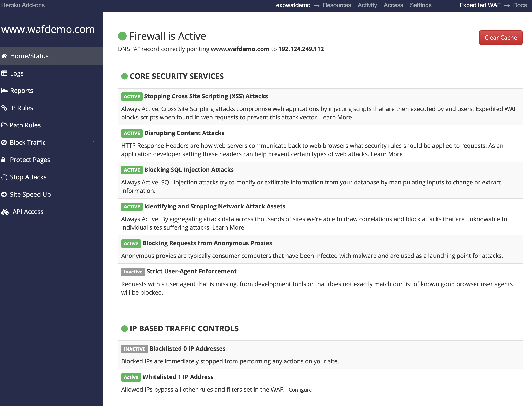Click Active badge on Blocking Anonymous Proxies
532x406 pixels.
point(131,244)
